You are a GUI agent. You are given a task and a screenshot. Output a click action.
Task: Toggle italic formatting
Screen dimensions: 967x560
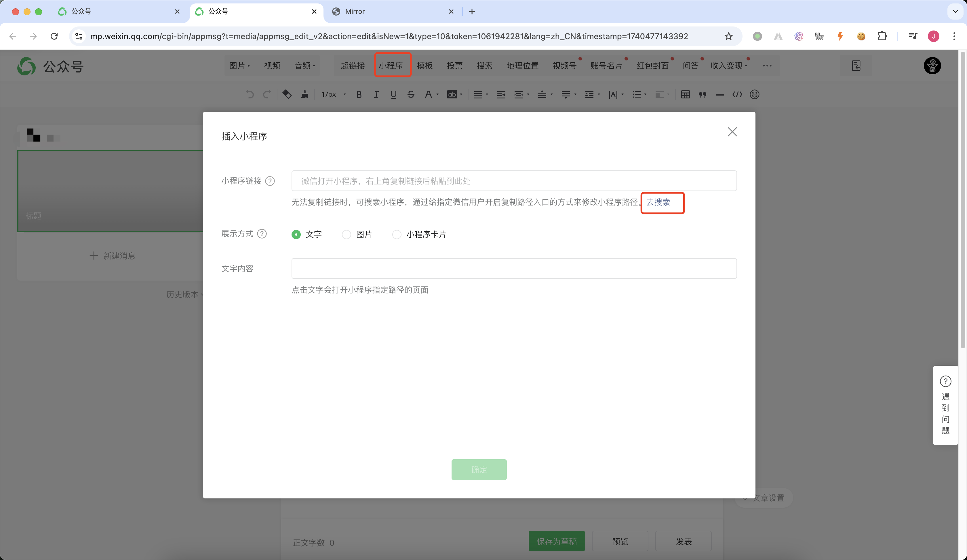[x=376, y=94]
